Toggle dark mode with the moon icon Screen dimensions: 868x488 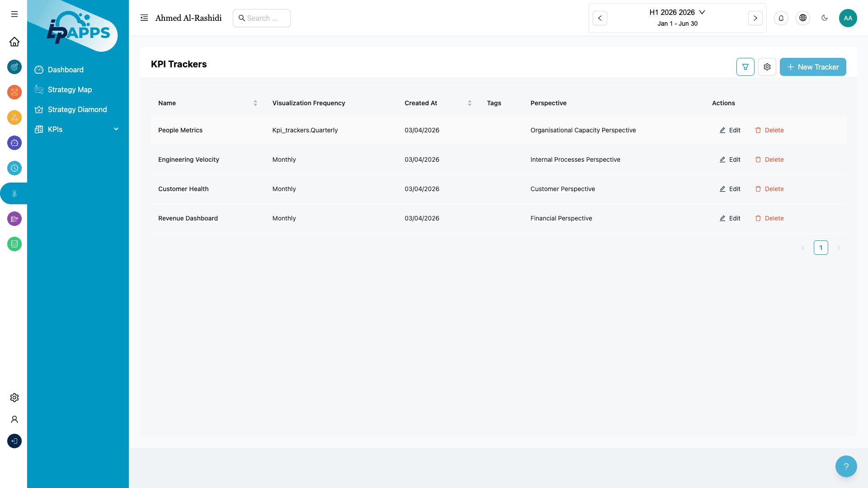[825, 18]
